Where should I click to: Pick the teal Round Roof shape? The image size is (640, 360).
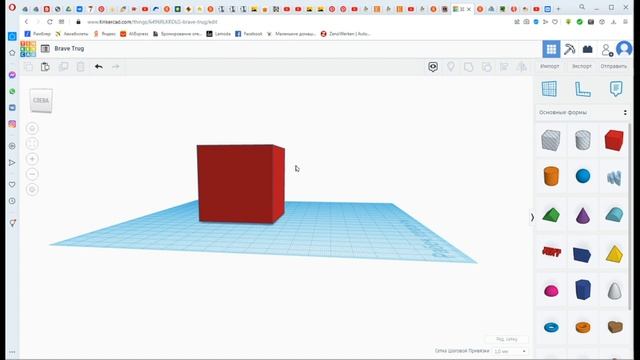click(x=614, y=215)
